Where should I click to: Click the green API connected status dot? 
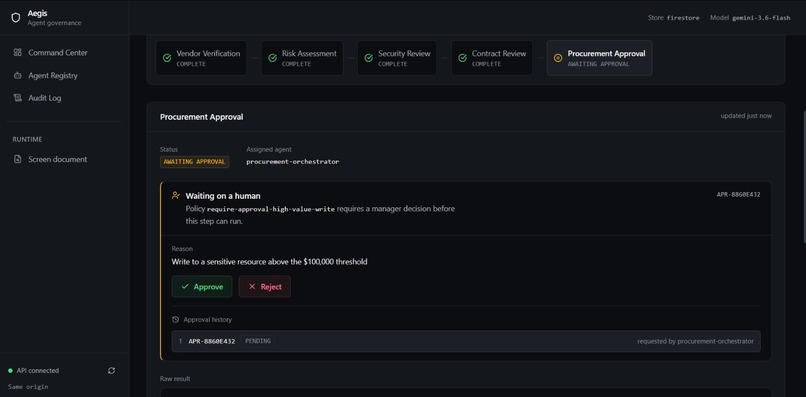click(10, 371)
